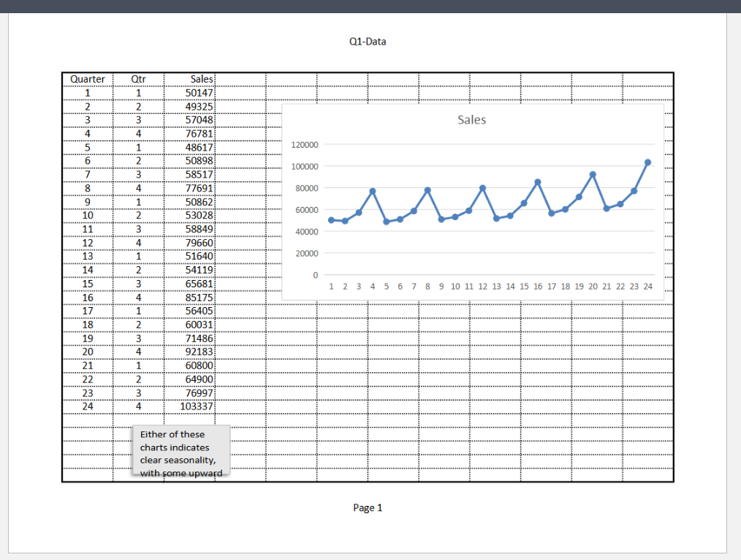Click sales value 92183

tap(199, 352)
